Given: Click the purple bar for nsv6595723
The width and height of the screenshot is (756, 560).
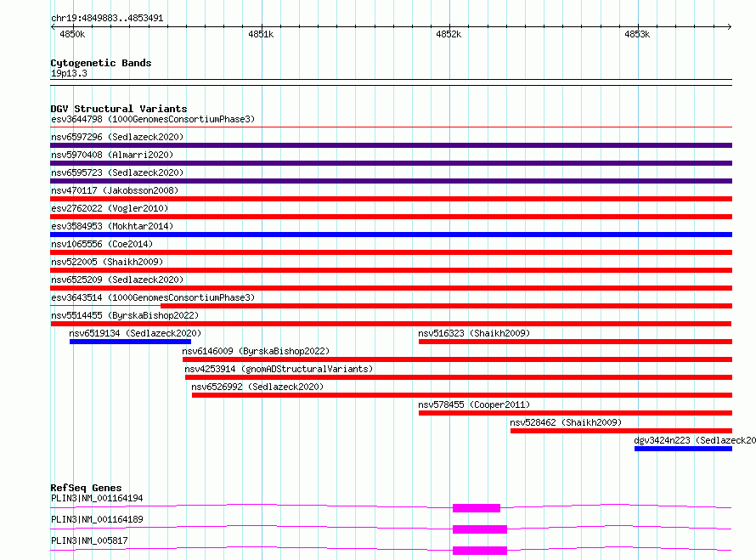Looking at the screenshot, I should pyautogui.click(x=391, y=181).
